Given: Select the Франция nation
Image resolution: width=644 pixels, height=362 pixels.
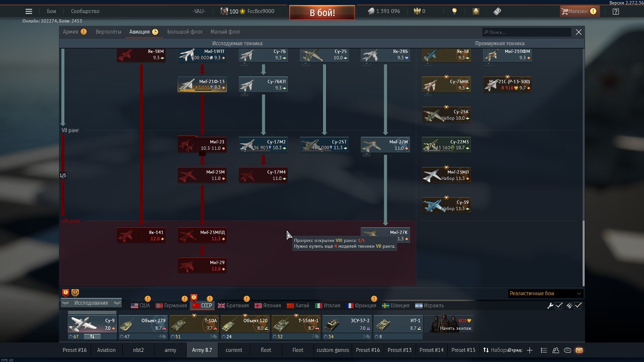Looking at the screenshot, I should pyautogui.click(x=362, y=305).
